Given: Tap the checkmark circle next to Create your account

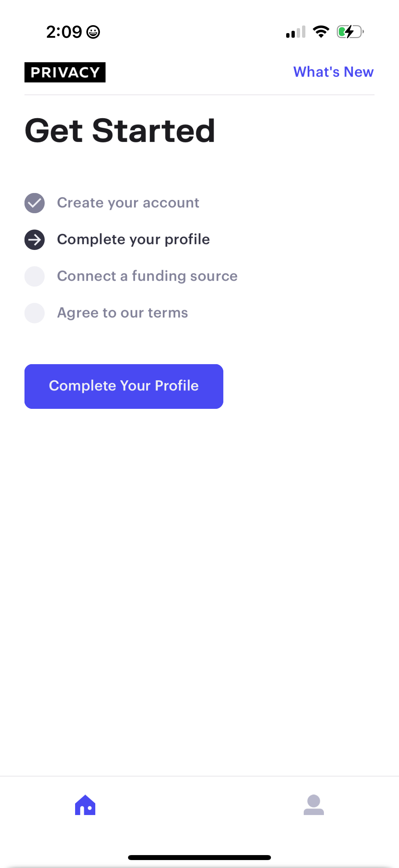Looking at the screenshot, I should pos(34,203).
